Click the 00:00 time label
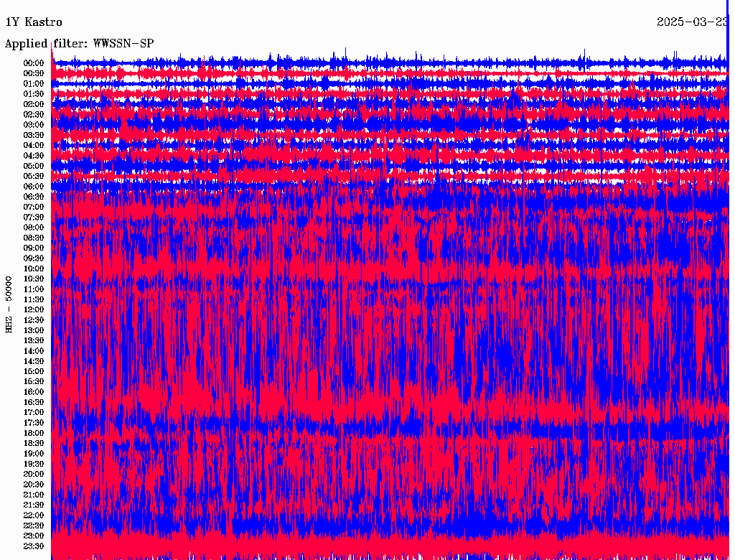Screen dimensions: 735x560 [x=34, y=63]
